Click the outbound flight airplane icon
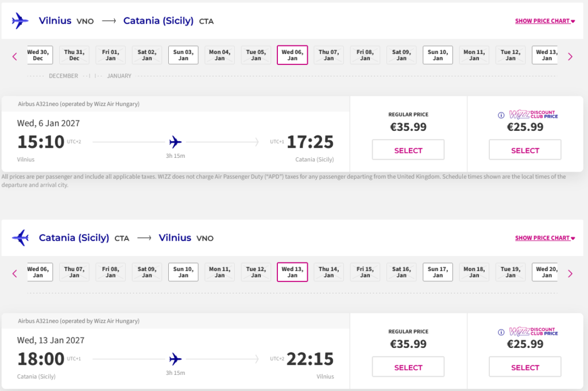Image resolution: width=588 pixels, height=391 pixels. pyautogui.click(x=20, y=21)
